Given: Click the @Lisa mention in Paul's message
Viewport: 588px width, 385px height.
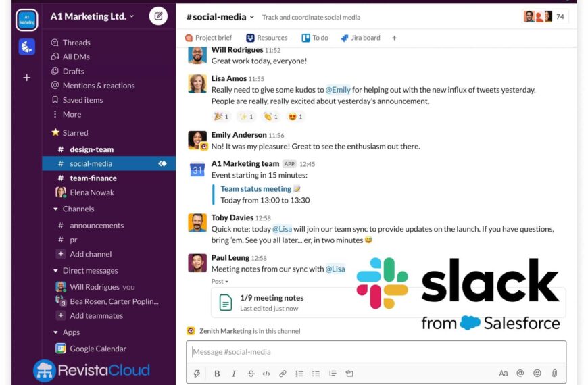Looking at the screenshot, I should click(x=335, y=269).
